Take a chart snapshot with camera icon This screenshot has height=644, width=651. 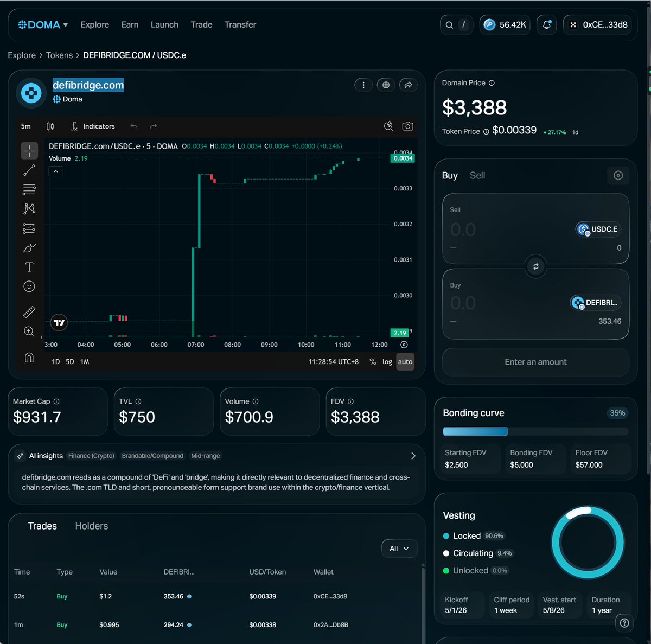408,126
